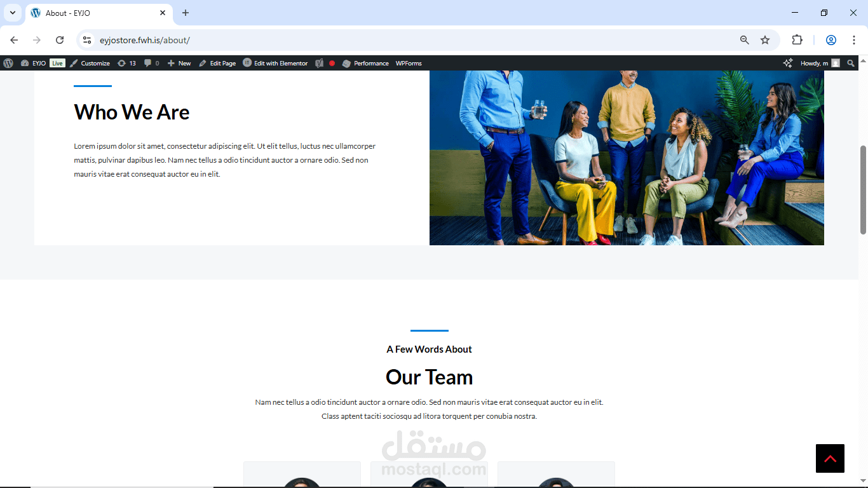
Task: Go back to the previous page
Action: click(14, 40)
